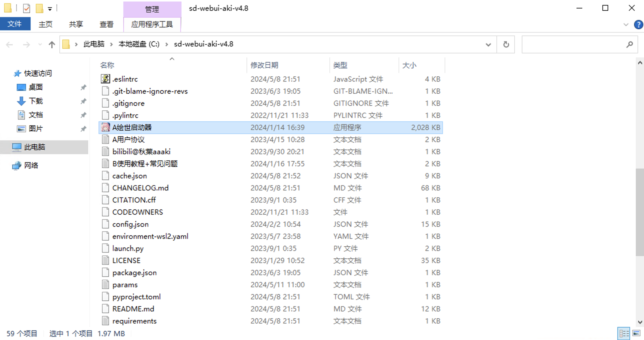Select the config.json file name
This screenshot has height=340, width=644.
130,224
